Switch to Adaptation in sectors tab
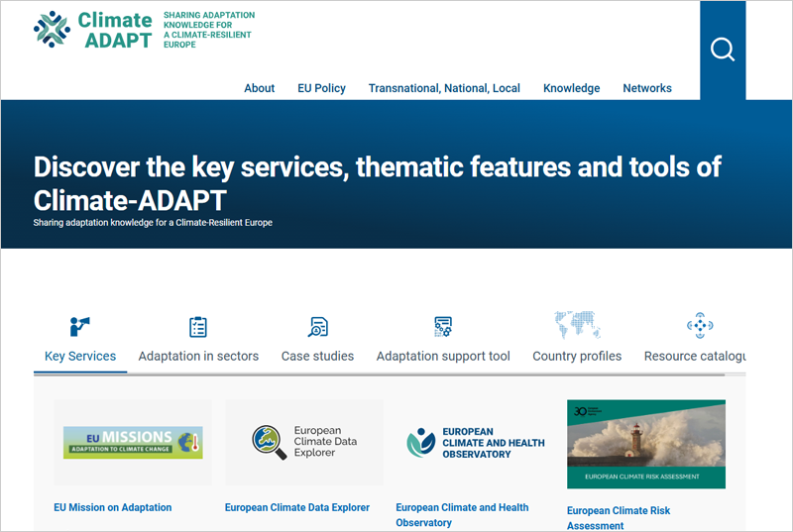 [198, 357]
